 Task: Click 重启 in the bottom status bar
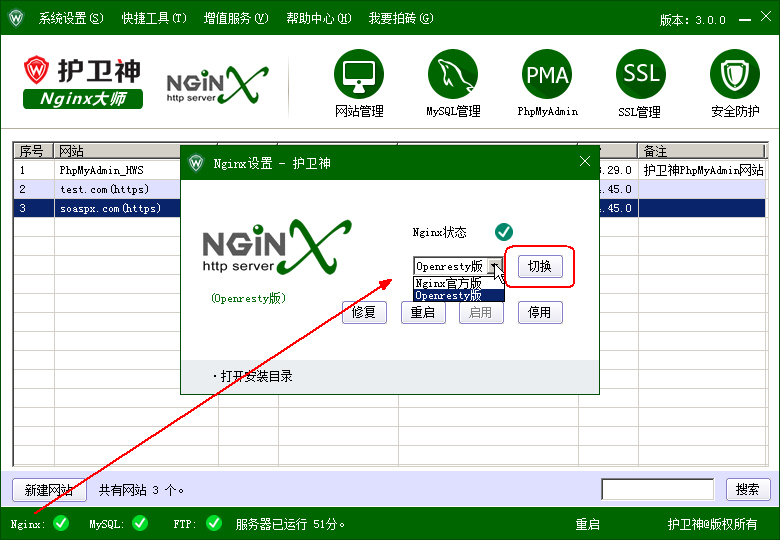click(587, 524)
